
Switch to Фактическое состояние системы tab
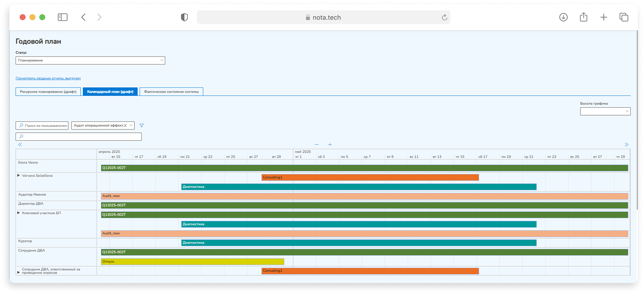click(171, 92)
